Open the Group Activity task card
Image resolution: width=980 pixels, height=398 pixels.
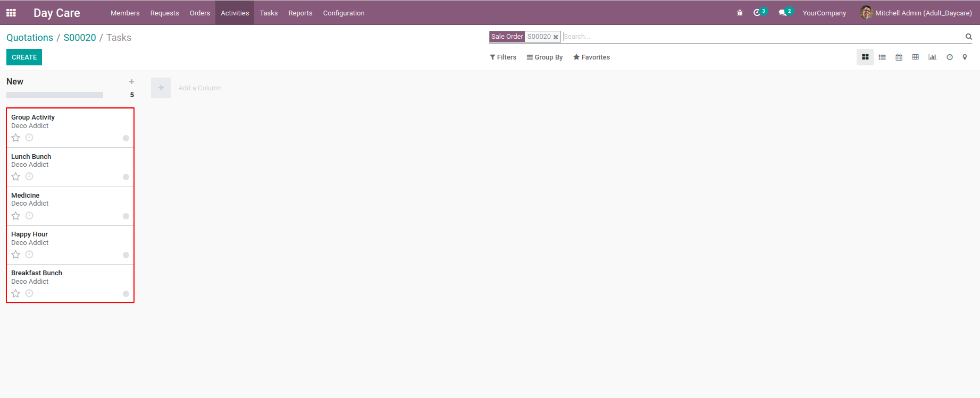[70, 128]
